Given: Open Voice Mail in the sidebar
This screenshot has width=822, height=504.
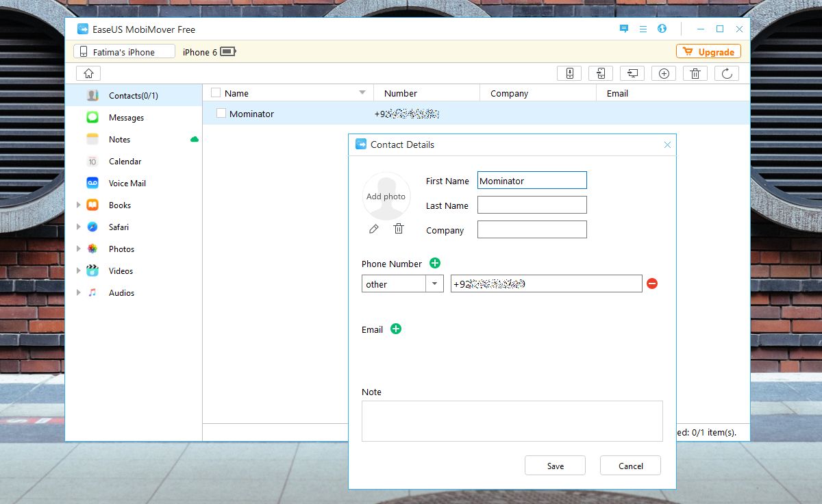Looking at the screenshot, I should click(134, 183).
